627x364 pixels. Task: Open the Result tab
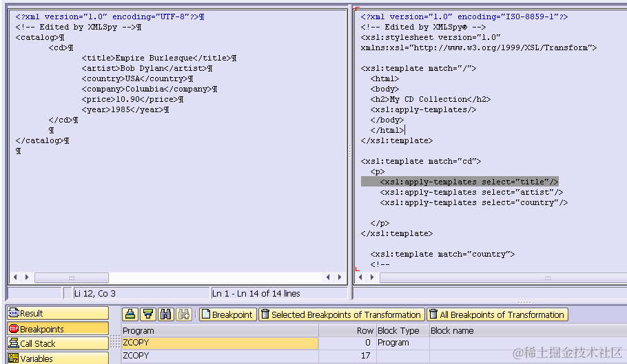tap(58, 313)
